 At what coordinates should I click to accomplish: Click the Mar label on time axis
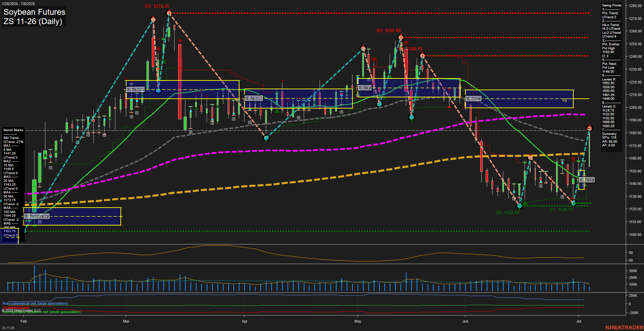pyautogui.click(x=126, y=321)
